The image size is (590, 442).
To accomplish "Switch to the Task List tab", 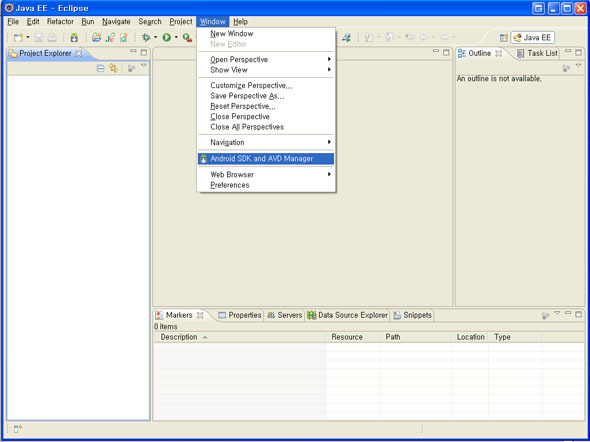I will (x=537, y=53).
